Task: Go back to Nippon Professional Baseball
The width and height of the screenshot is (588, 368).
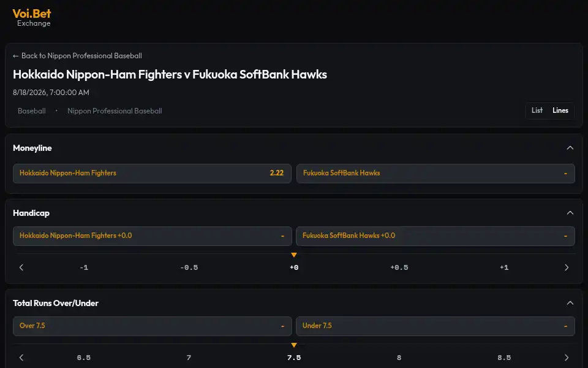Action: pos(77,56)
